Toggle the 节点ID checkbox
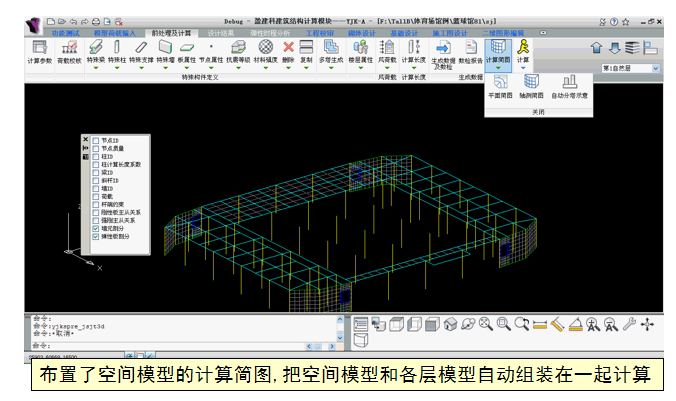The height and width of the screenshot is (401, 676). click(96, 141)
